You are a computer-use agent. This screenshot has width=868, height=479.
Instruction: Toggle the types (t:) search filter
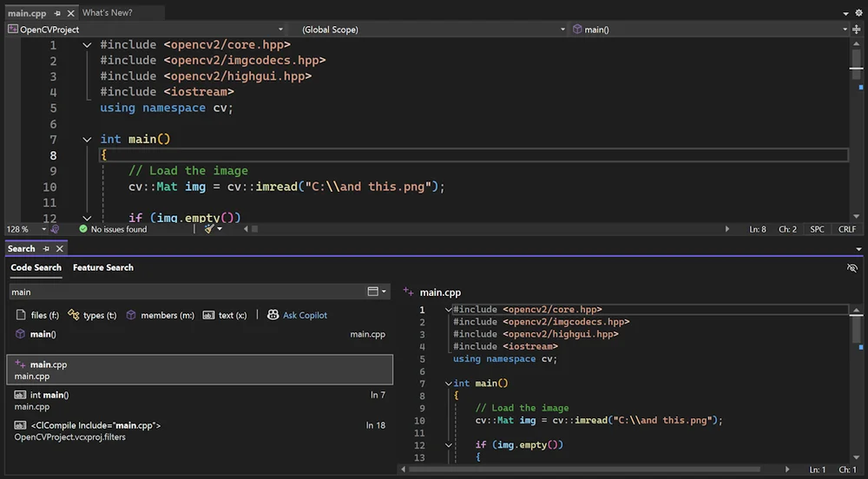pos(93,315)
